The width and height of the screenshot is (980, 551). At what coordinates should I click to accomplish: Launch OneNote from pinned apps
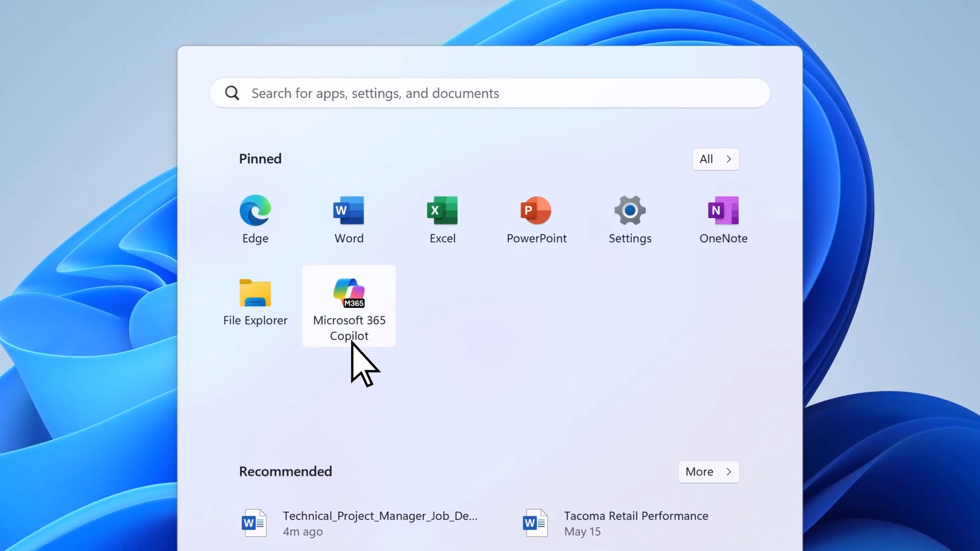pos(723,220)
